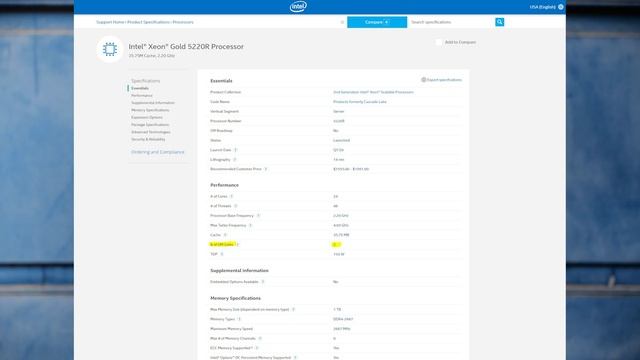Image resolution: width=640 pixels, height=360 pixels.
Task: Click the blue search magnifier button
Action: click(x=499, y=22)
